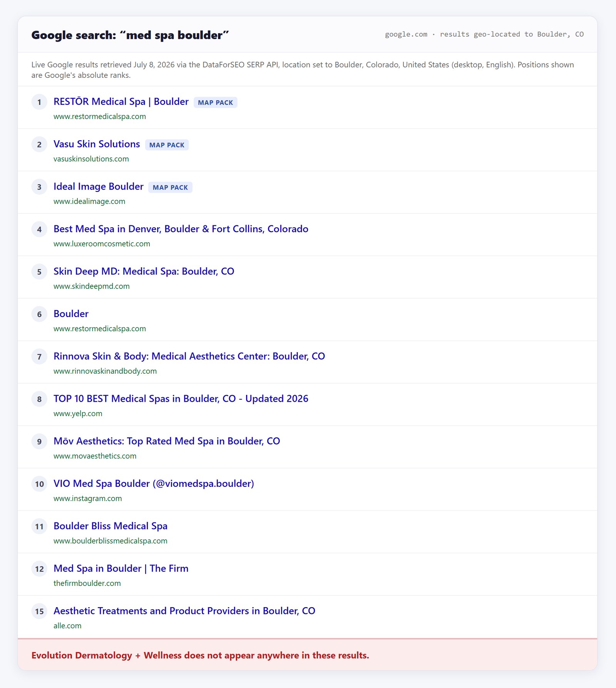Click the www.boulderblissmedicalspa.com URL
This screenshot has height=688, width=616.
[x=110, y=540]
